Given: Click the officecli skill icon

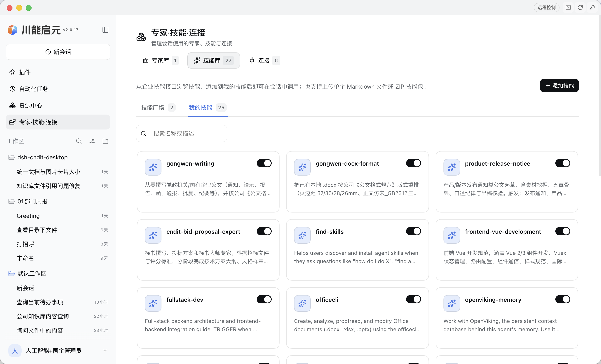Looking at the screenshot, I should pyautogui.click(x=302, y=303).
